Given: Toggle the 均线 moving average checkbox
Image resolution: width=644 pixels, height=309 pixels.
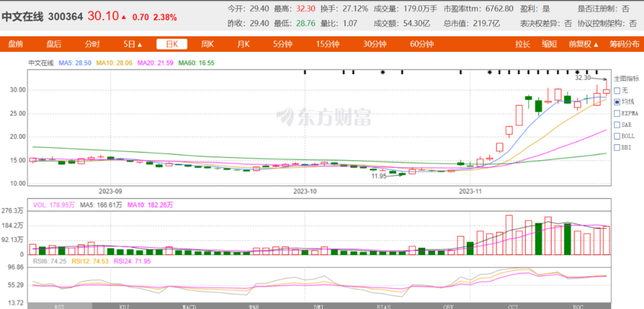Looking at the screenshot, I should (x=617, y=101).
